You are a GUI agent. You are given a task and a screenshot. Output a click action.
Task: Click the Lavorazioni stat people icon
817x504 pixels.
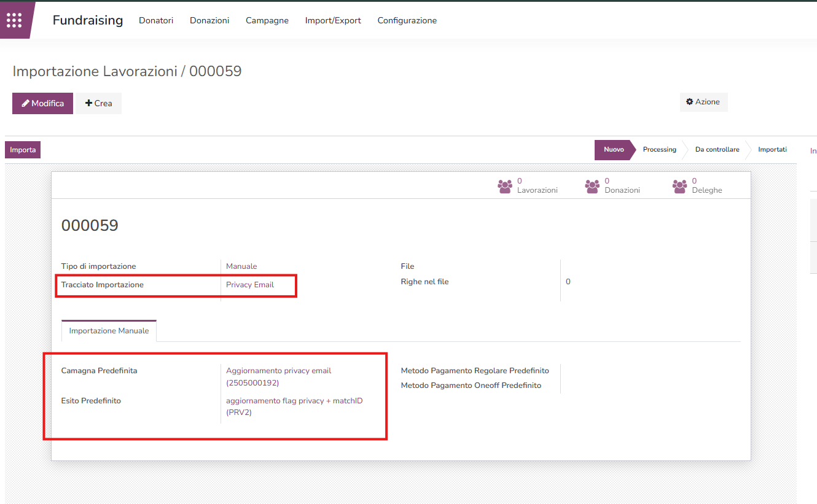[x=505, y=186]
